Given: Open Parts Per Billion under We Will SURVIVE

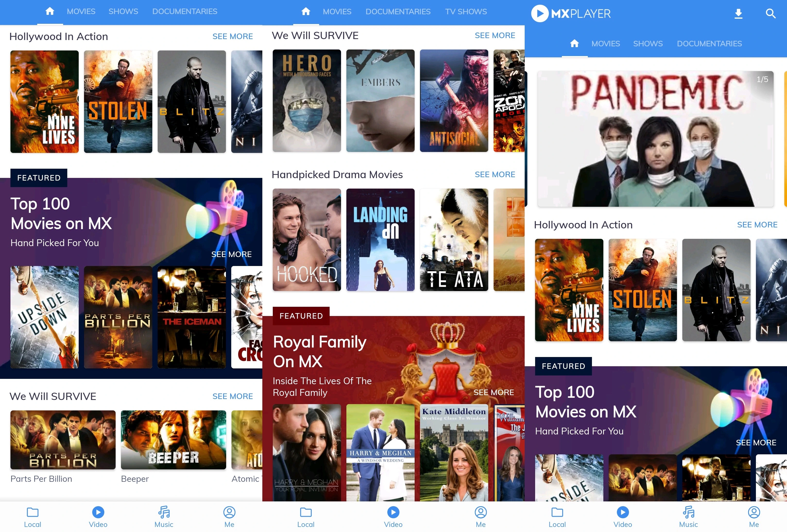Looking at the screenshot, I should (x=63, y=440).
